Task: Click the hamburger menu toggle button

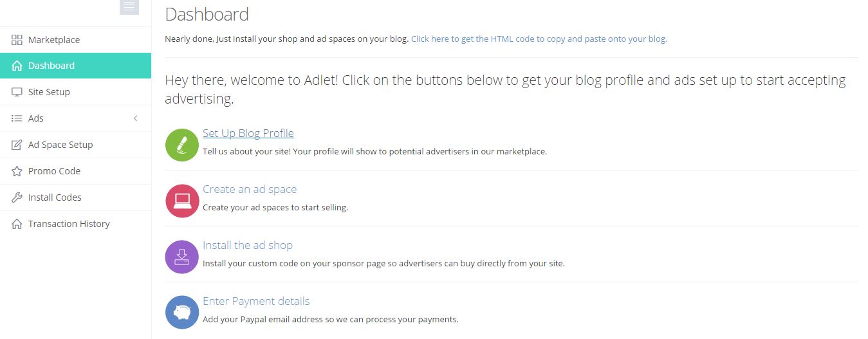Action: click(129, 7)
